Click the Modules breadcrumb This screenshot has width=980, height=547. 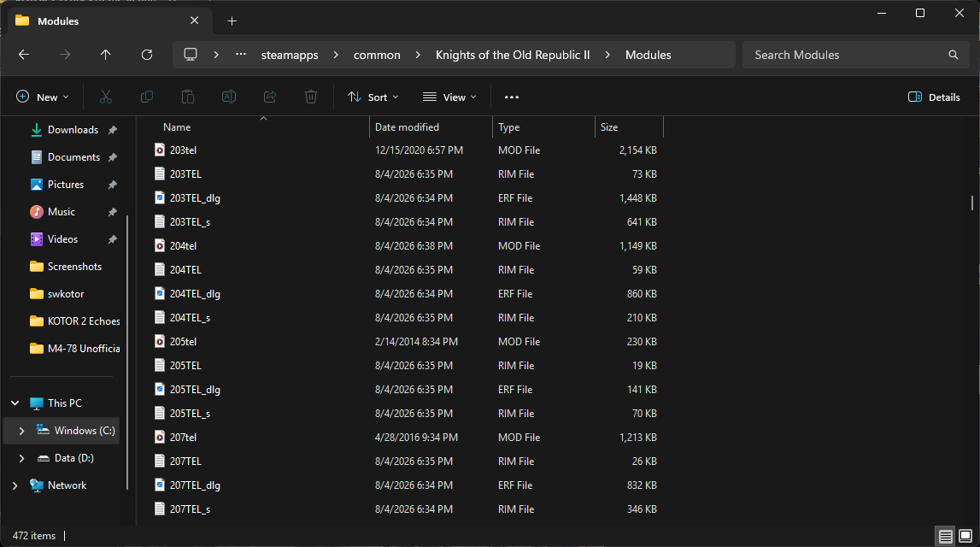648,55
